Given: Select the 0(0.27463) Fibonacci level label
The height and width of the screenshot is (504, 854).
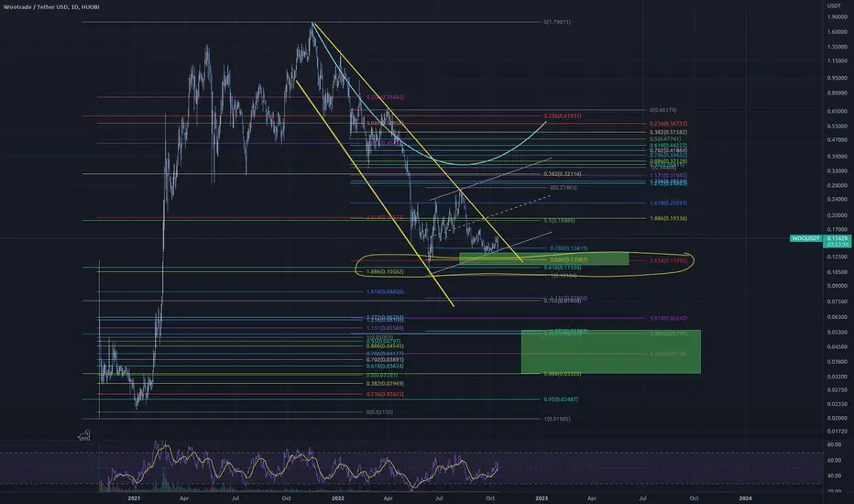Looking at the screenshot, I should 564,188.
